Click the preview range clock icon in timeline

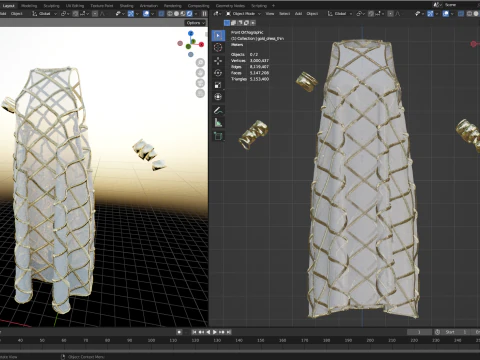[x=437, y=332]
